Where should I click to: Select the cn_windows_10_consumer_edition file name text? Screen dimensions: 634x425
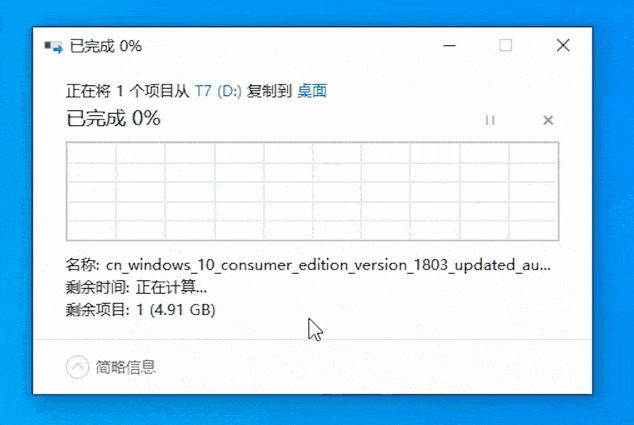pos(328,265)
